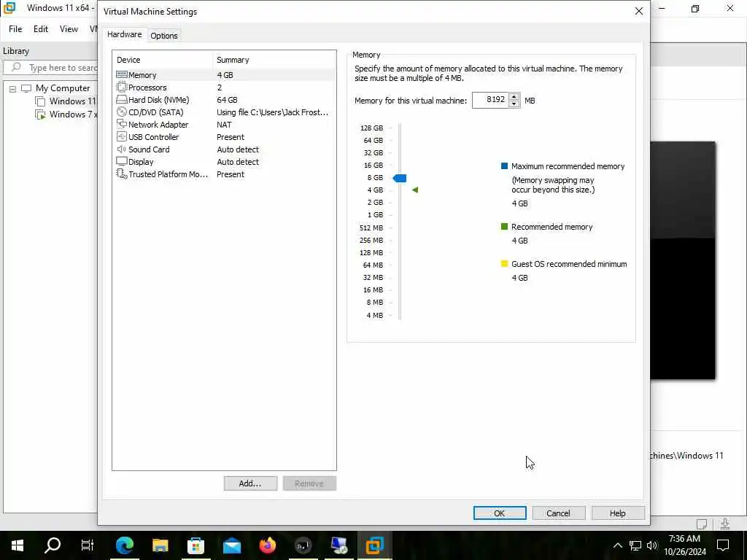747x560 pixels.
Task: Confirm settings with OK button
Action: (x=500, y=513)
